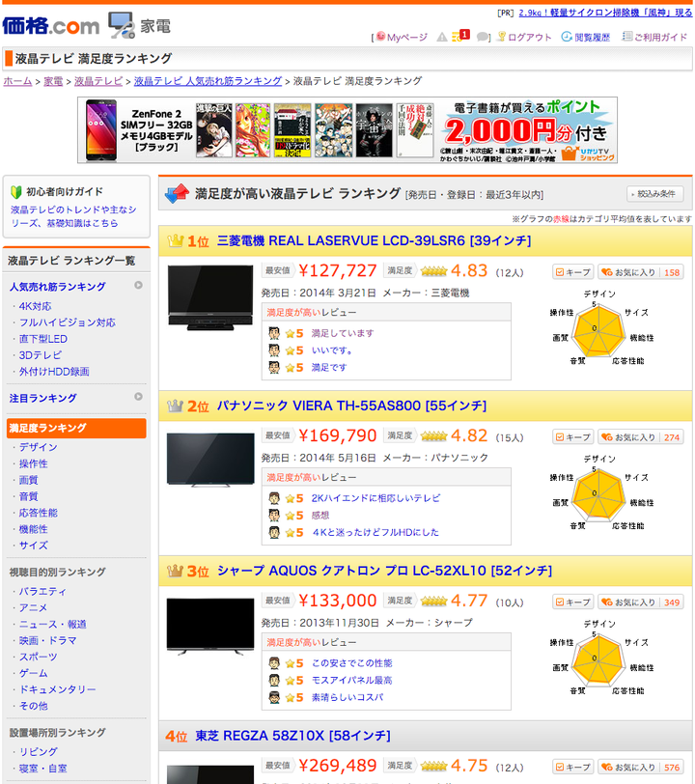Screen dimensions: 695x784
Task: Open review 2Kハイエンドに相応しいテレビ
Action: (376, 498)
